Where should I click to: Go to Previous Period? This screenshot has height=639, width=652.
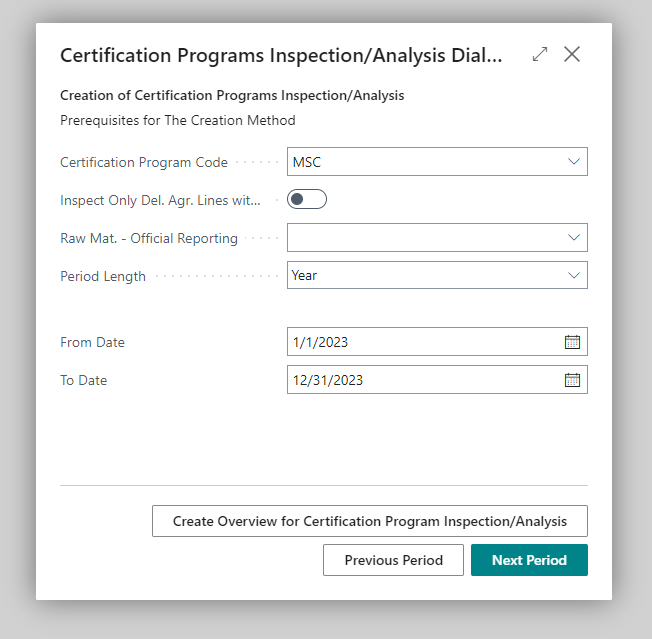393,560
